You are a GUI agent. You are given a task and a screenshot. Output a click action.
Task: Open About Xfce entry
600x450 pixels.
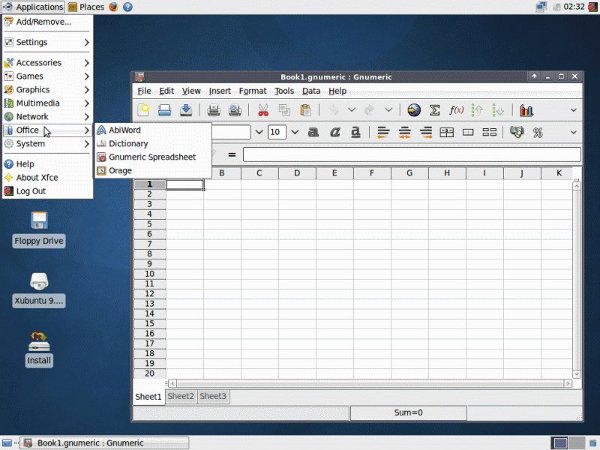tap(47, 178)
